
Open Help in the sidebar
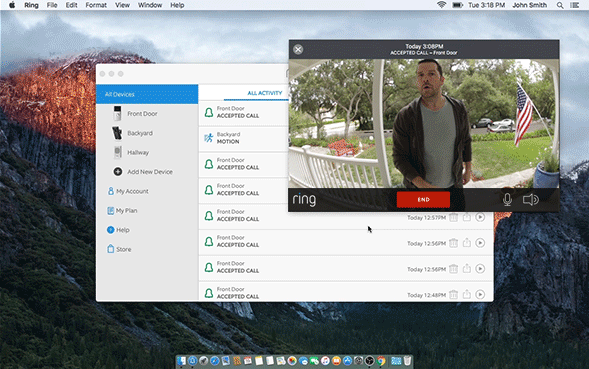click(x=122, y=230)
